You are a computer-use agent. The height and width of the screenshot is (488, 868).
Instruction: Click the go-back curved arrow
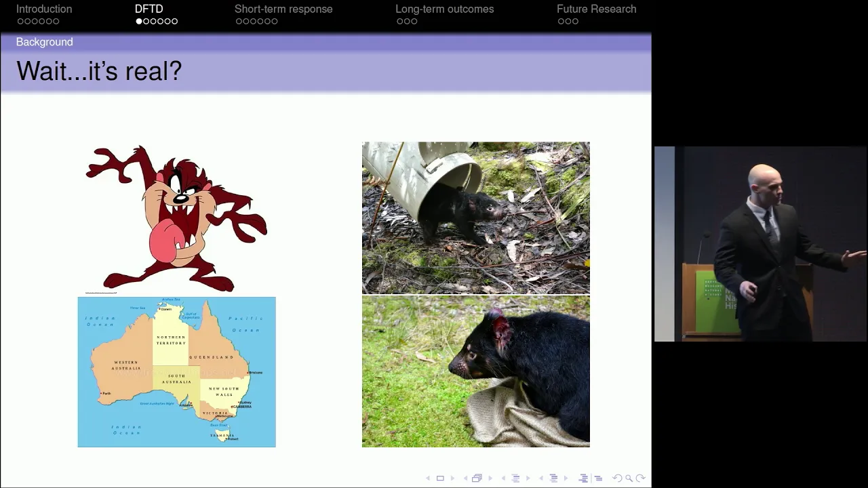[x=617, y=478]
